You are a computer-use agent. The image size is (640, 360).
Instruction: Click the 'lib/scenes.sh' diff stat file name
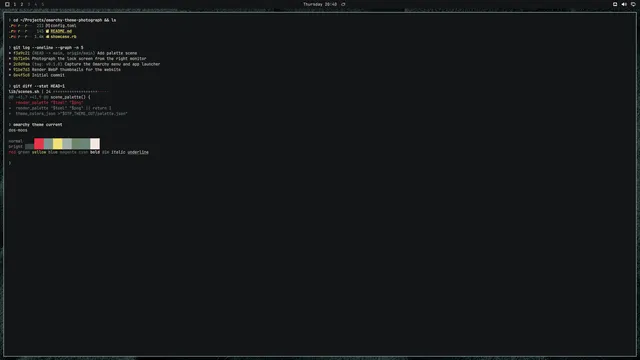[24, 92]
